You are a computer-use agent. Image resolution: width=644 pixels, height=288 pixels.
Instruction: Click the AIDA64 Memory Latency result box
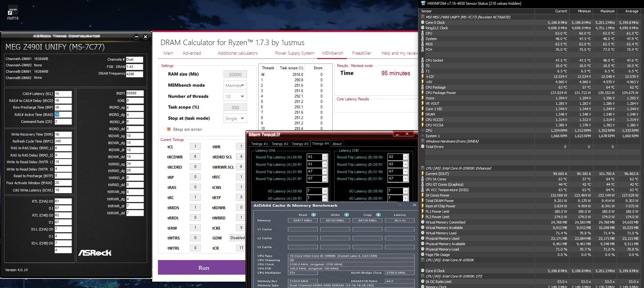click(x=400, y=220)
